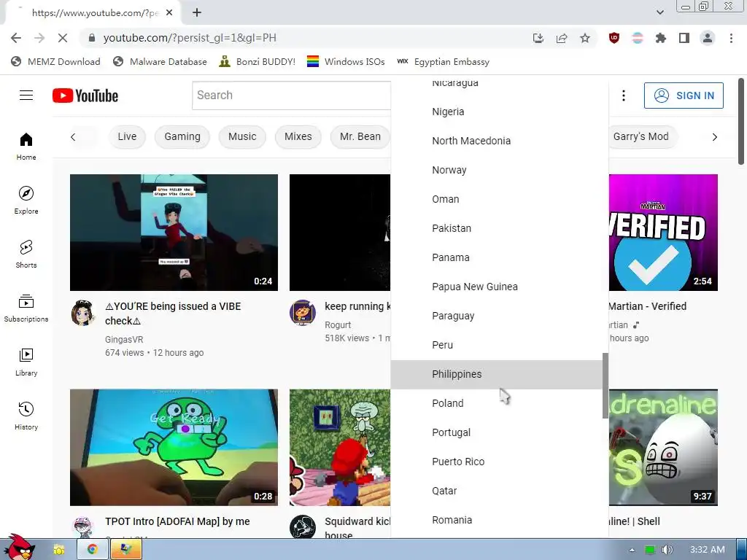Click the browser forward arrow

tap(39, 38)
